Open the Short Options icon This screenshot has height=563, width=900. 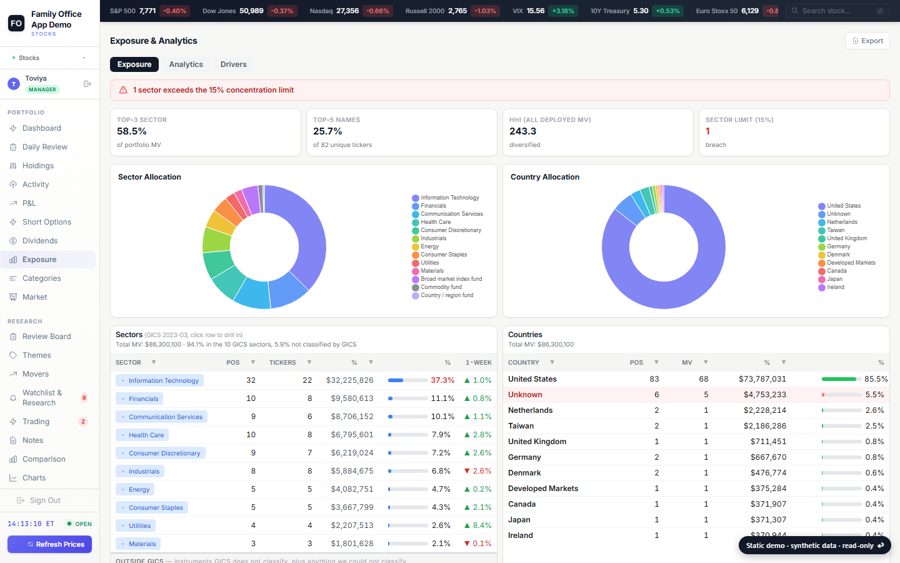[13, 222]
